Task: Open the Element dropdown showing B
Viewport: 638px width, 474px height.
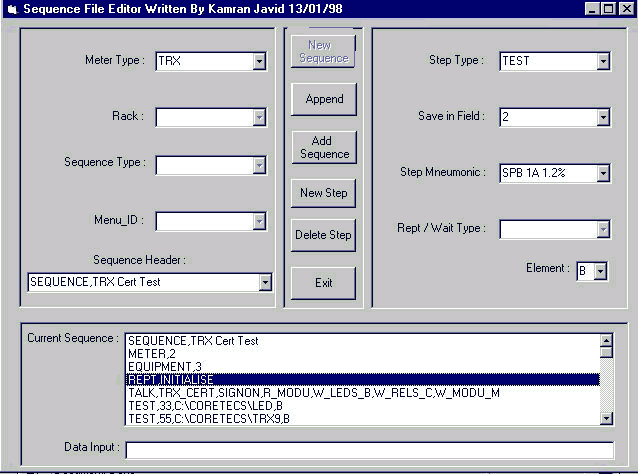Action: tap(601, 271)
